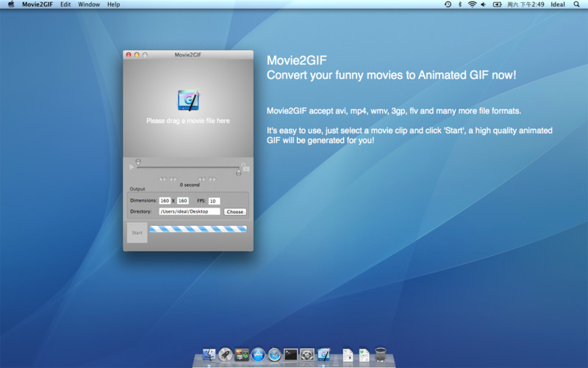Open Launchpad rocket icon in the Dock
This screenshot has width=588, height=368.
(x=226, y=355)
